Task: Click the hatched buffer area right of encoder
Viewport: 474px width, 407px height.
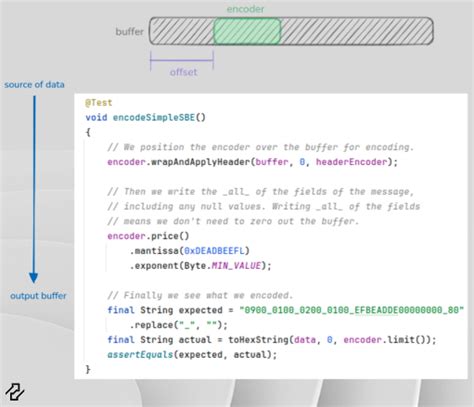Action: (x=357, y=31)
